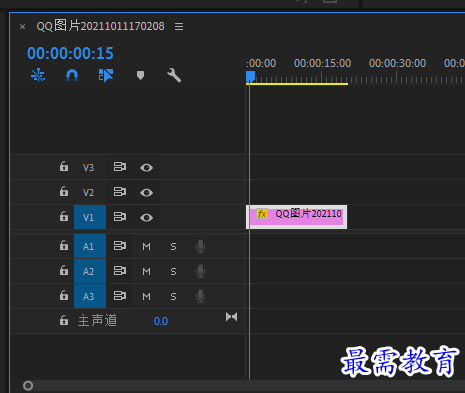This screenshot has height=393, width=465.
Task: Click the yellow work area bar
Action: click(x=297, y=84)
